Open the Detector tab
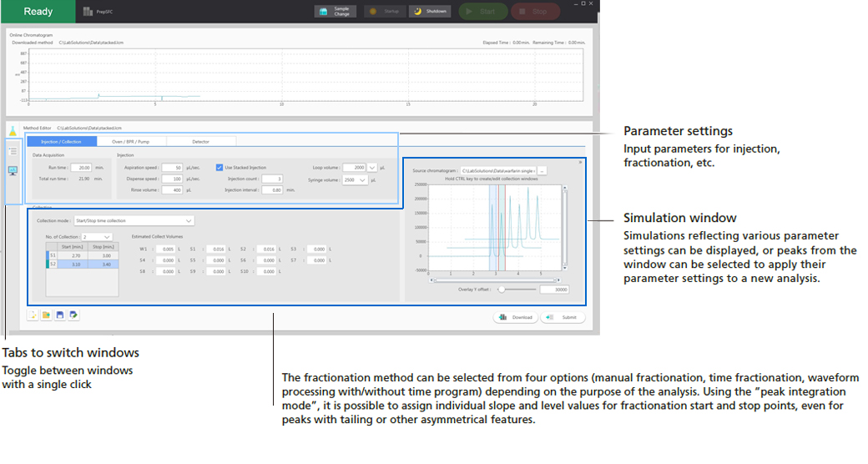Screen dimensions: 868x464 coord(201,142)
